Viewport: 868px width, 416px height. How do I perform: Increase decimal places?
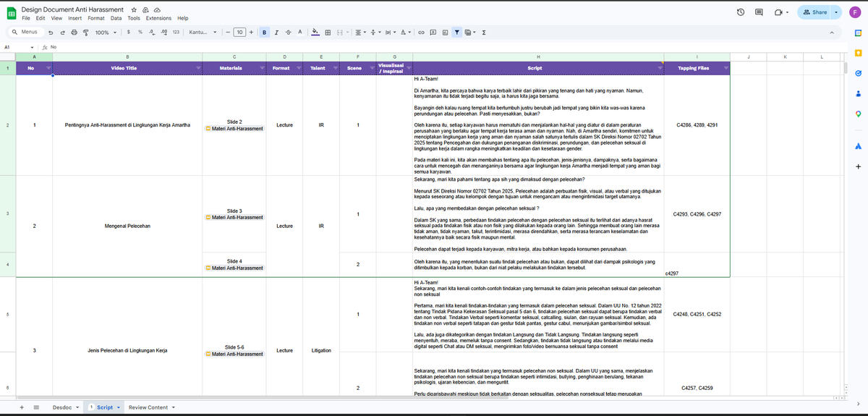click(163, 32)
